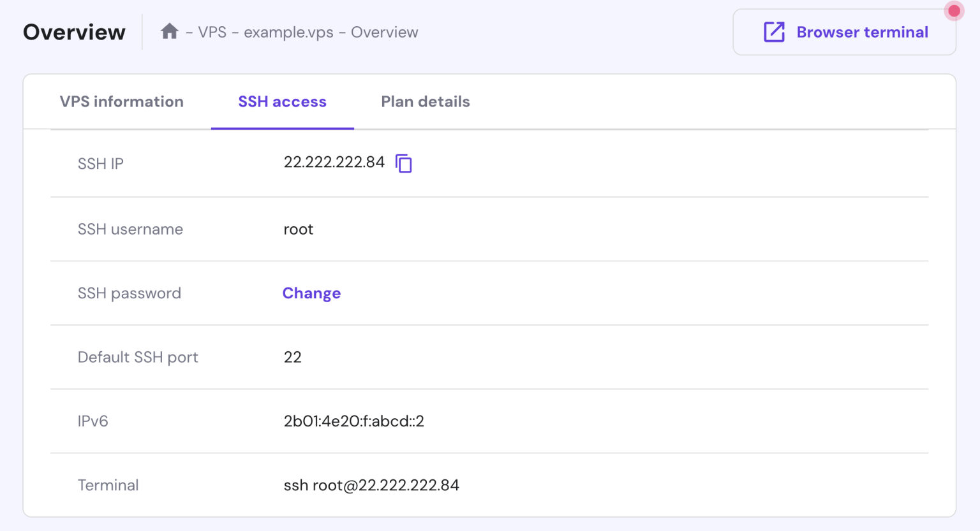The width and height of the screenshot is (980, 531).
Task: Click the external-link icon beside Browser terminal
Action: pos(774,32)
